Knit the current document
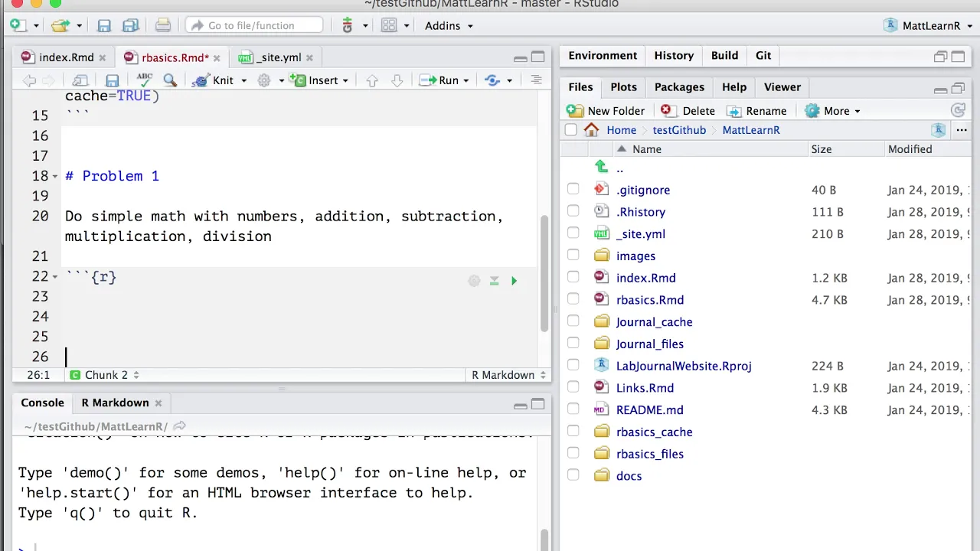Viewport: 980px width, 551px height. (x=214, y=80)
